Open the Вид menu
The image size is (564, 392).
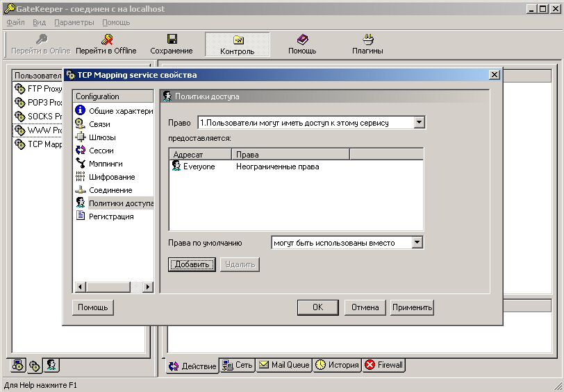tap(39, 22)
